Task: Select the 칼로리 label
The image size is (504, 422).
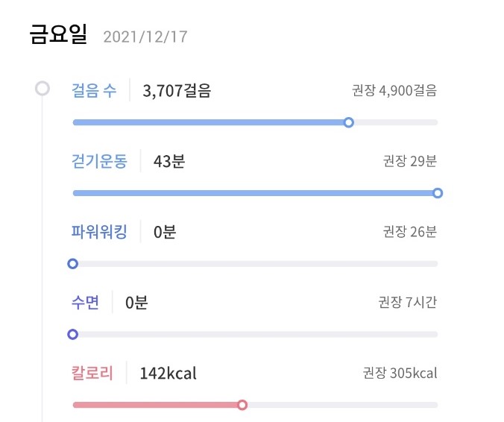Action: pos(92,373)
